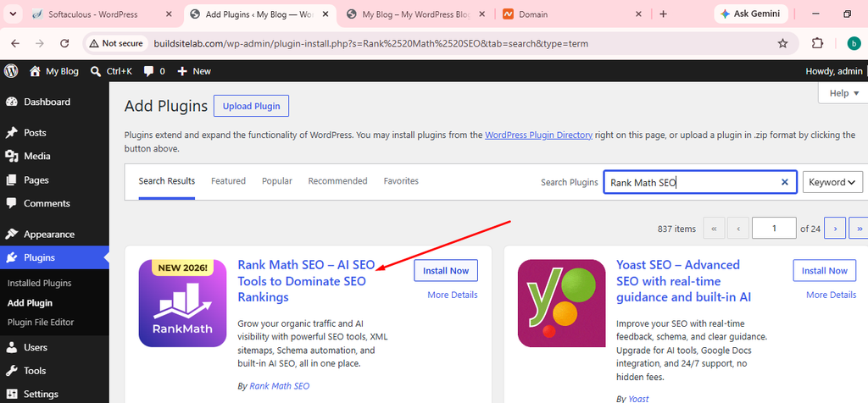Go to previous page of results
This screenshot has height=403, width=868.
pos(738,228)
